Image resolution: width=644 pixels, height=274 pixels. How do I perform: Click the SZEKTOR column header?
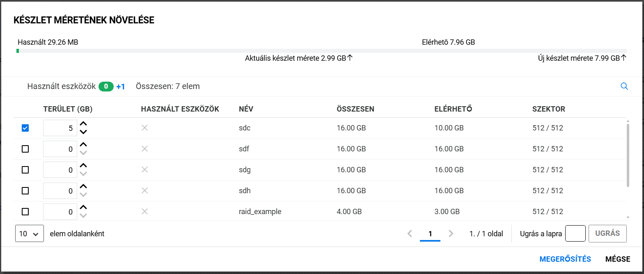(x=548, y=109)
